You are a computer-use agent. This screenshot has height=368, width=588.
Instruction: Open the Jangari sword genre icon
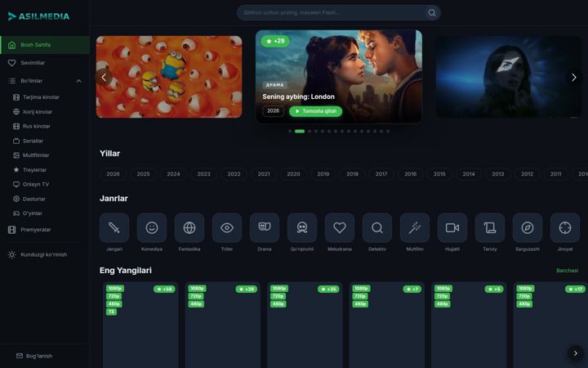pos(114,227)
